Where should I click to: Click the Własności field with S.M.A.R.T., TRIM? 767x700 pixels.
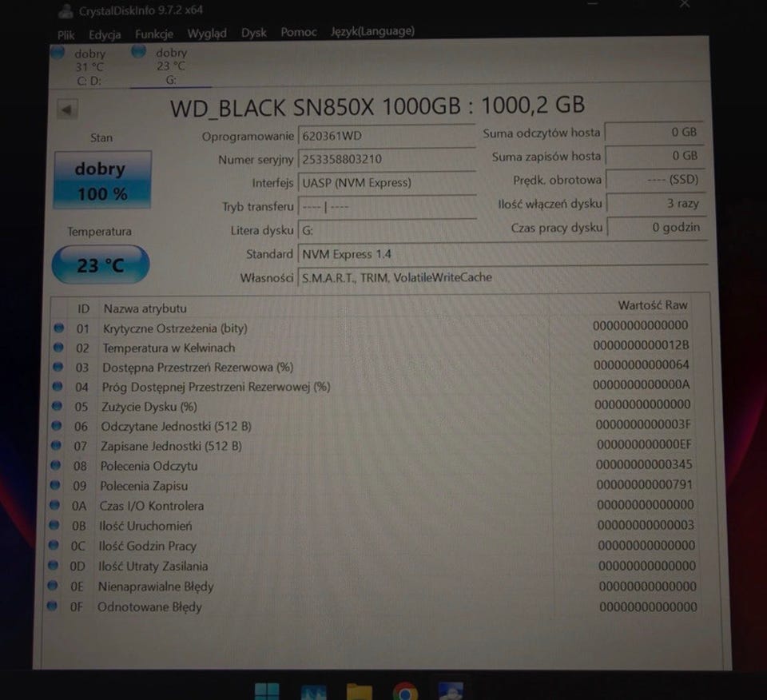[x=503, y=277]
